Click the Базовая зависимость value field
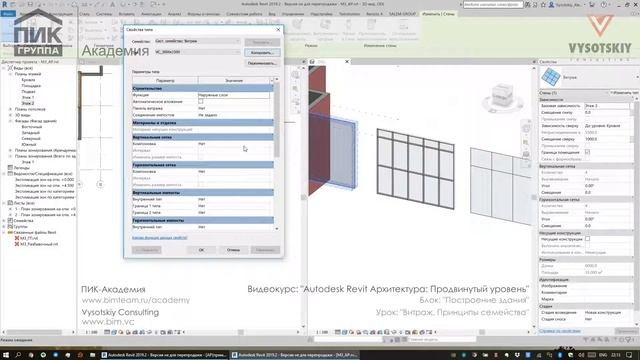The image size is (640, 360). pos(607,106)
